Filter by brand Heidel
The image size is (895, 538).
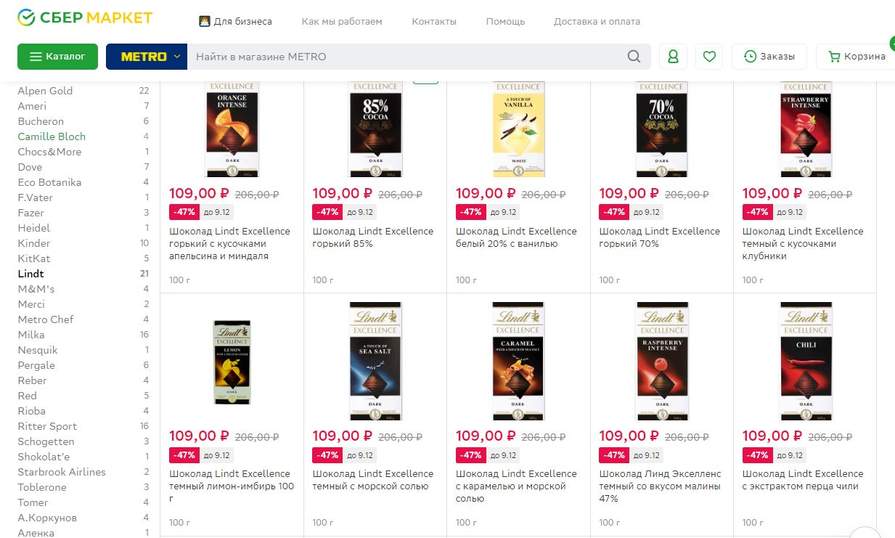(x=34, y=228)
